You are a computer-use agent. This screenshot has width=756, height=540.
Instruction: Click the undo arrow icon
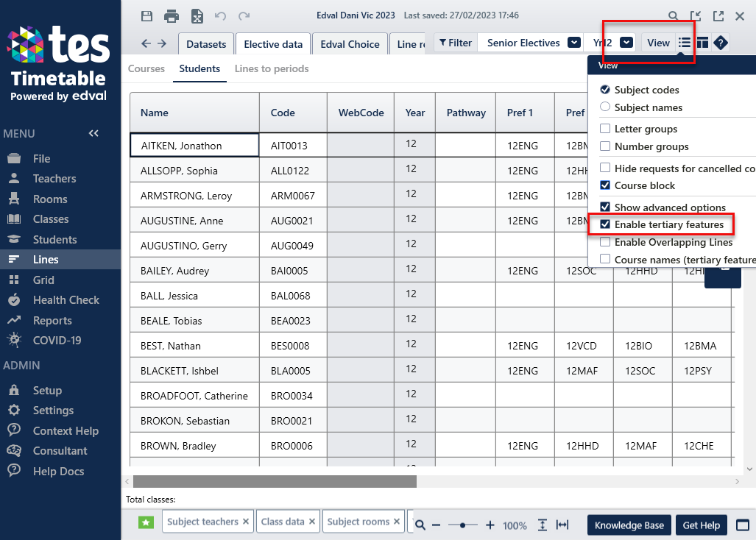tap(220, 15)
